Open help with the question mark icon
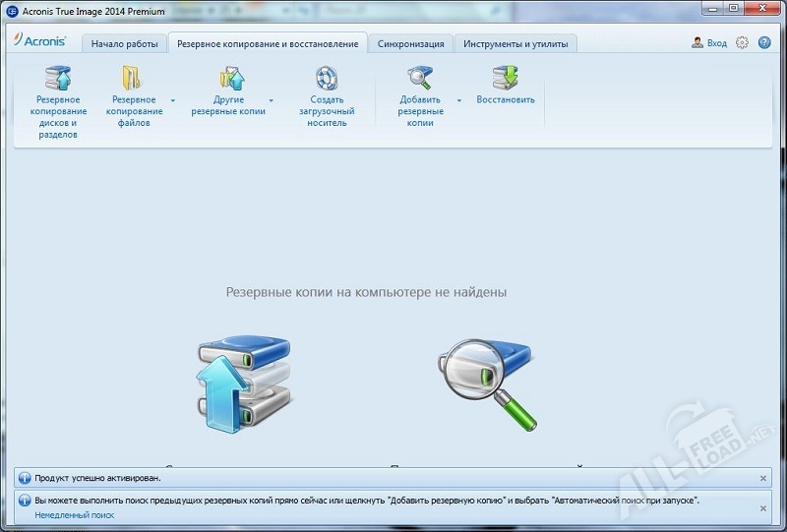The height and width of the screenshot is (532, 787). pyautogui.click(x=763, y=43)
